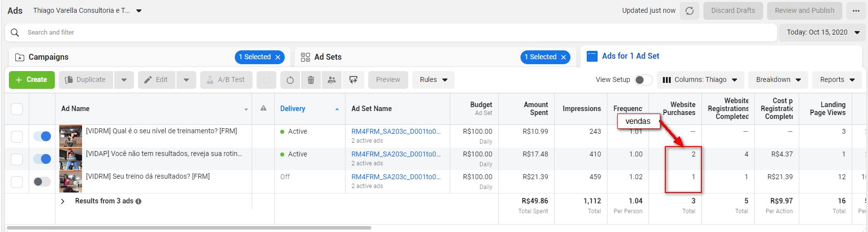The height and width of the screenshot is (232, 868).
Task: Click the info icon beside Results from 3 ads
Action: tap(138, 201)
